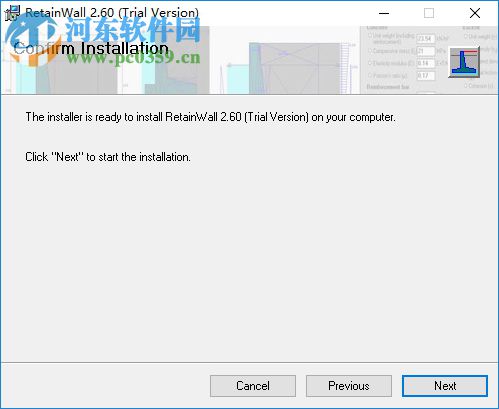This screenshot has height=409, width=499.
Task: Click the empty gray dialog body area
Action: point(249,260)
